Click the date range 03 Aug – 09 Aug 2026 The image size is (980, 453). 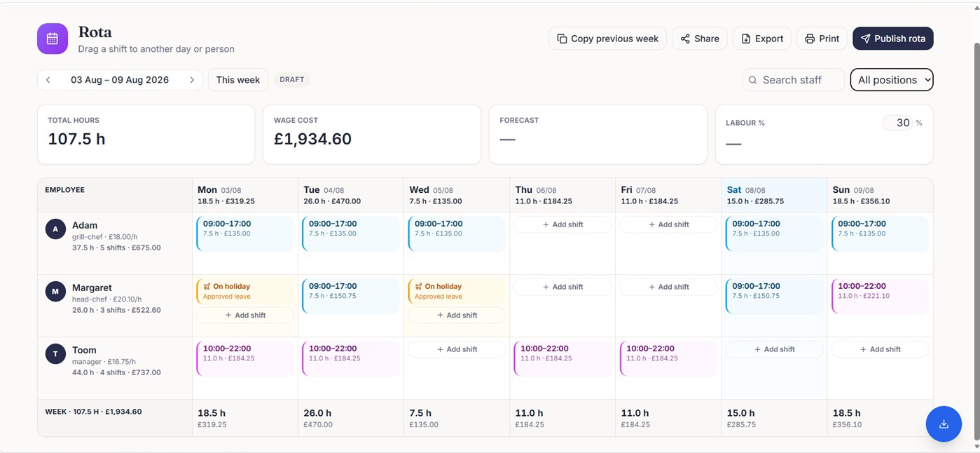(x=120, y=80)
